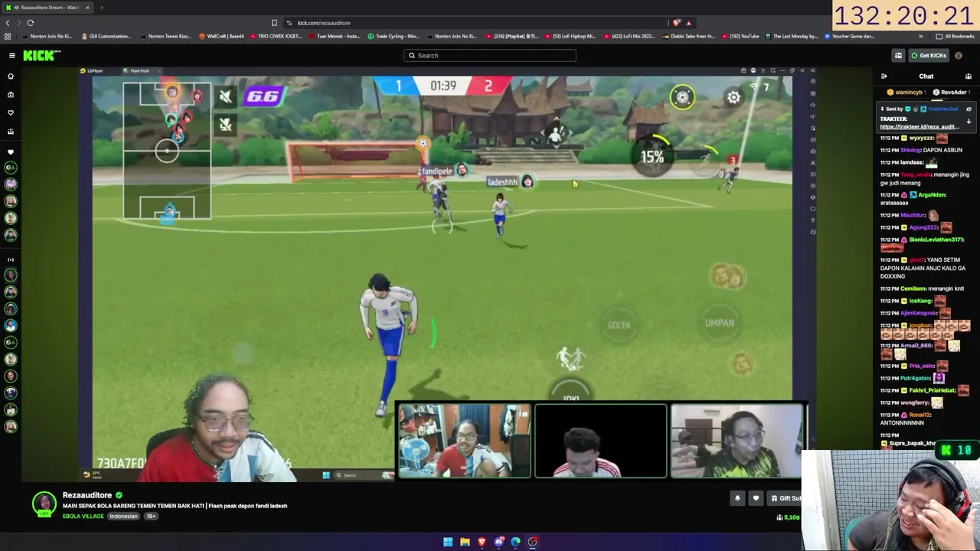The image size is (980, 551).
Task: Open the Diablo Tales bookmark
Action: point(688,36)
